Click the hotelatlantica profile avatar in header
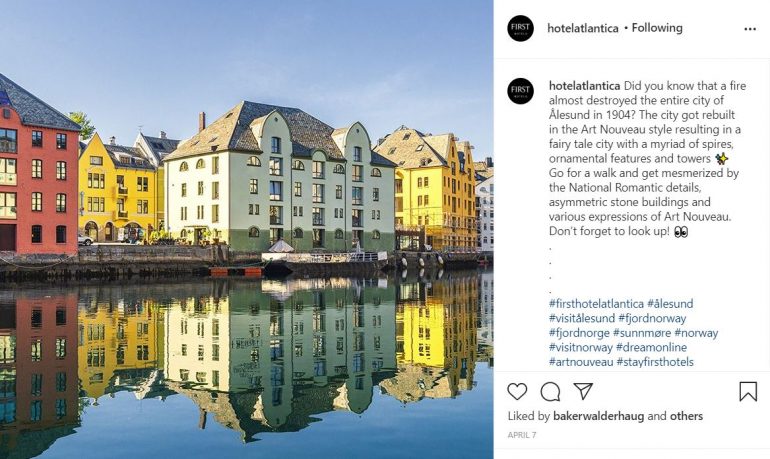Screen dimensions: 770x459 (x=520, y=28)
